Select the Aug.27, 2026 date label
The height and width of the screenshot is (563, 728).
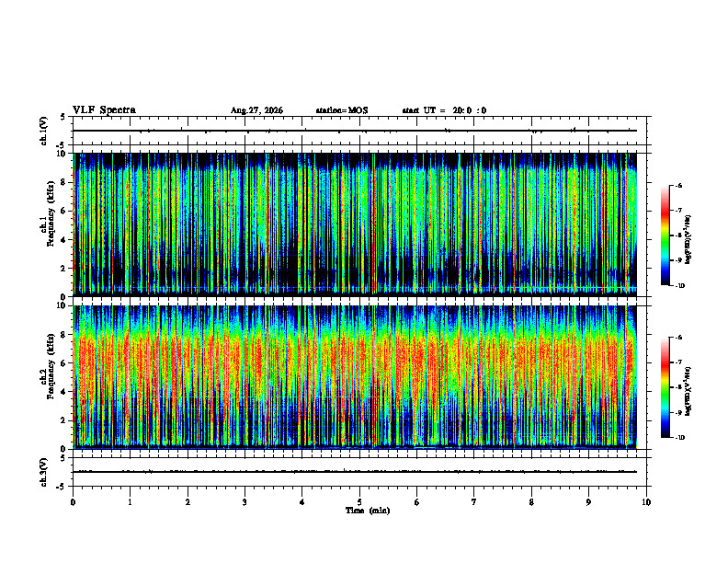coord(256,110)
